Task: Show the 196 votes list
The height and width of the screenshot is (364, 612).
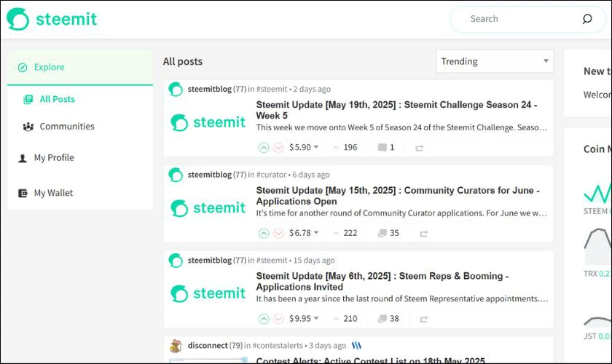Action: 345,147
